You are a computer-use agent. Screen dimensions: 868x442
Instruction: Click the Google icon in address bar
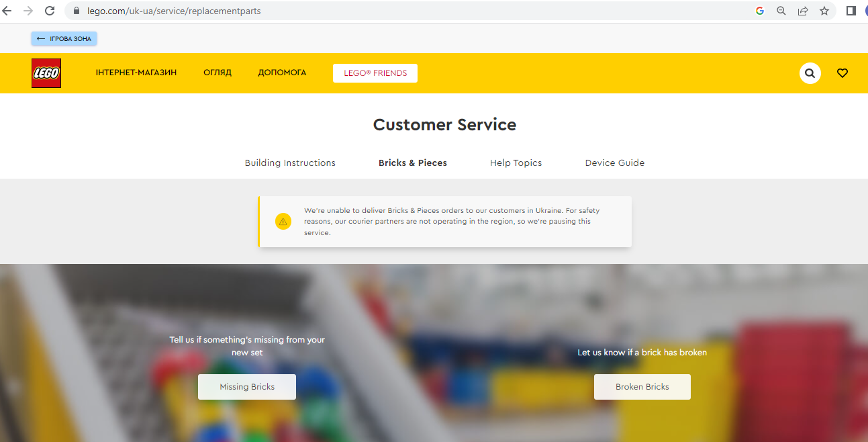(x=760, y=11)
